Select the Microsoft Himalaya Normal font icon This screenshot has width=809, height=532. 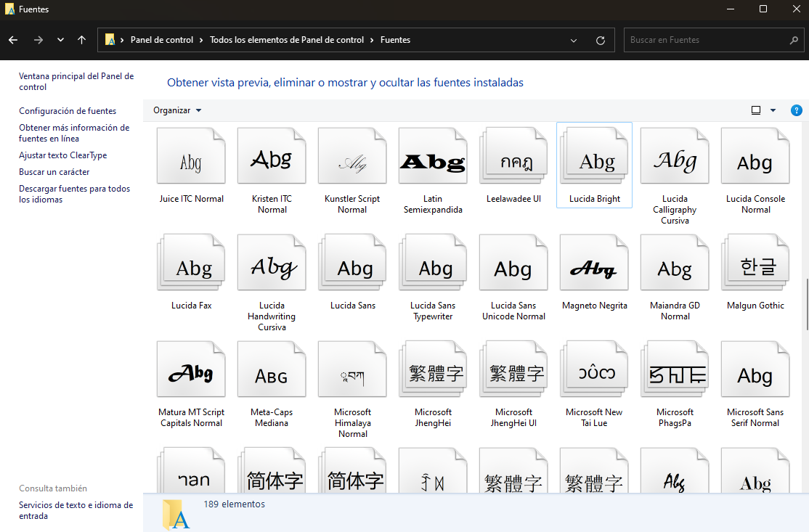(x=352, y=369)
